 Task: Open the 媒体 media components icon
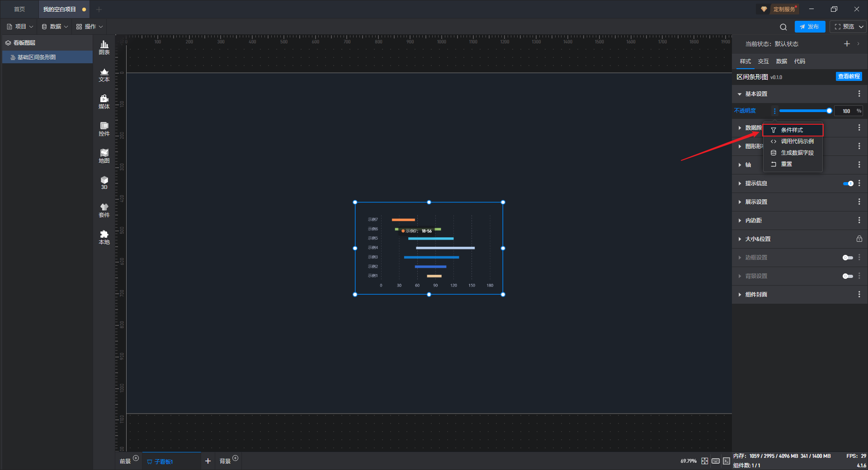[104, 102]
